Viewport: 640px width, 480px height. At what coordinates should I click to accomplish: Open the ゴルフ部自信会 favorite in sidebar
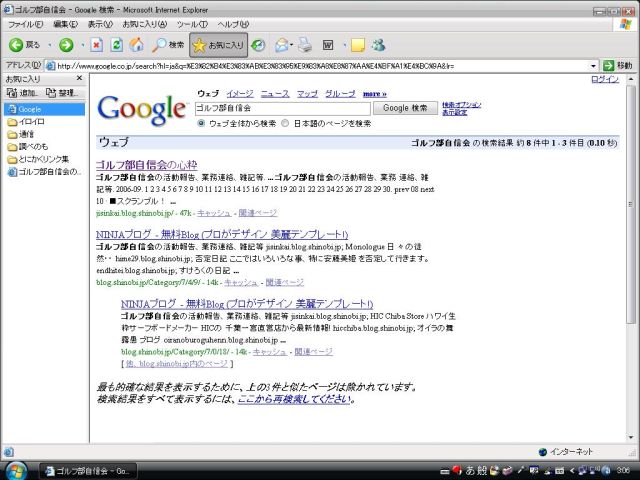pos(44,172)
